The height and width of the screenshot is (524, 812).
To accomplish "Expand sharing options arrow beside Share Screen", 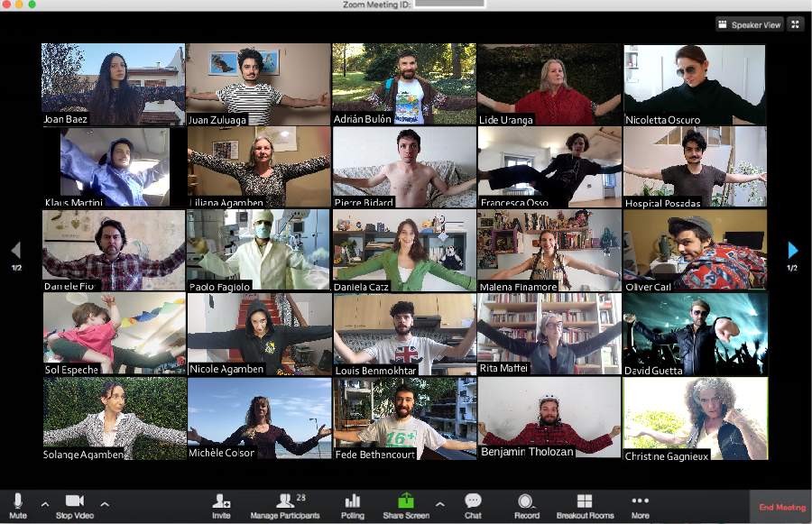I will click(x=439, y=503).
